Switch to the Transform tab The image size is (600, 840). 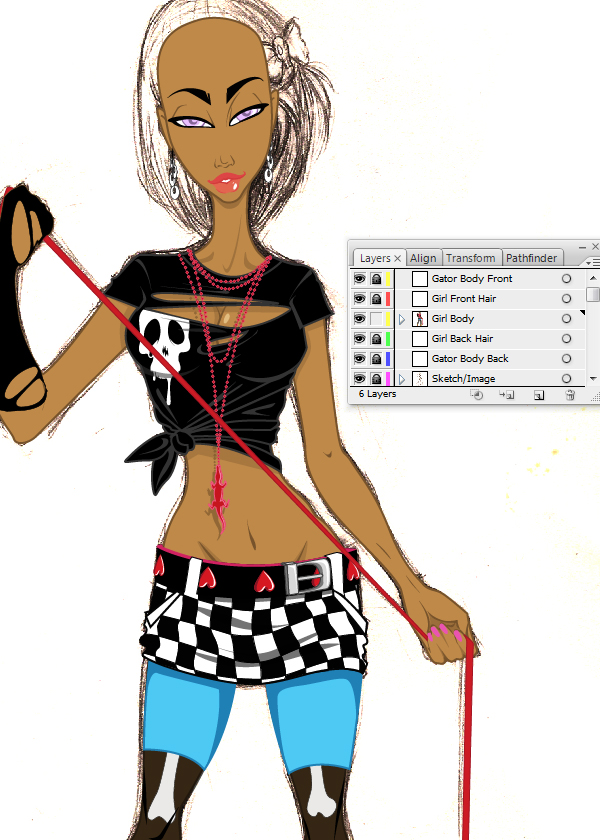470,258
